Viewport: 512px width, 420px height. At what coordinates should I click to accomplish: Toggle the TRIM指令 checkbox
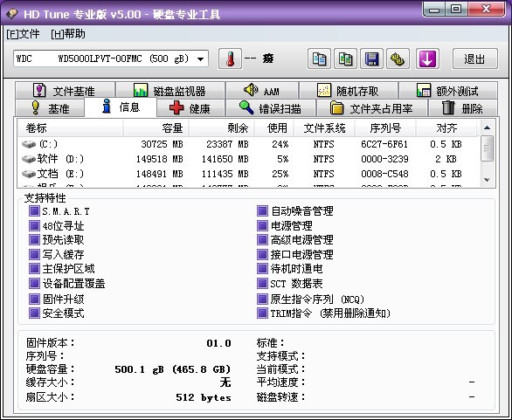pos(262,313)
